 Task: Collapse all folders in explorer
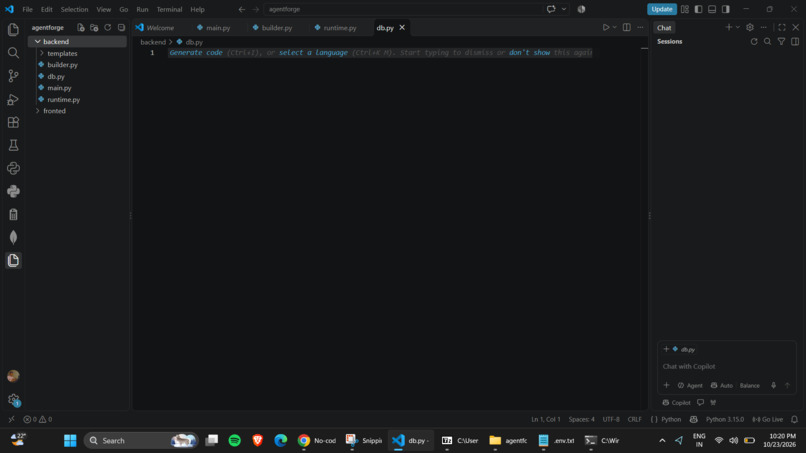coord(121,28)
